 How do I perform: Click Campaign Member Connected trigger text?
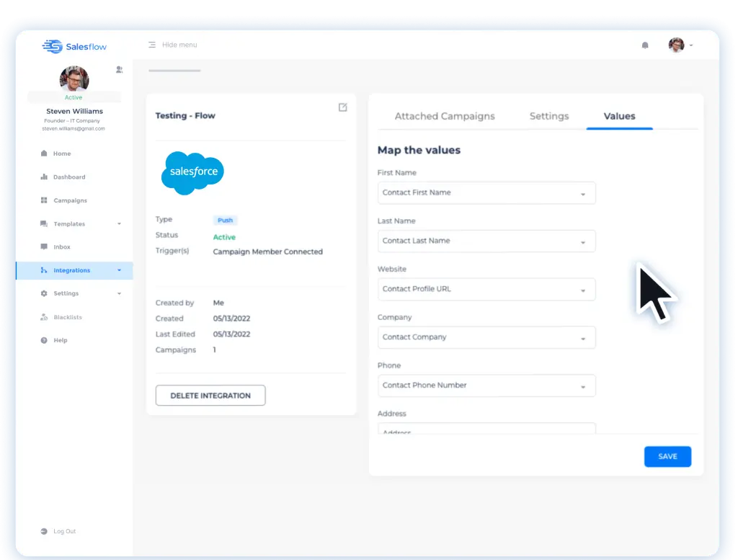point(268,252)
